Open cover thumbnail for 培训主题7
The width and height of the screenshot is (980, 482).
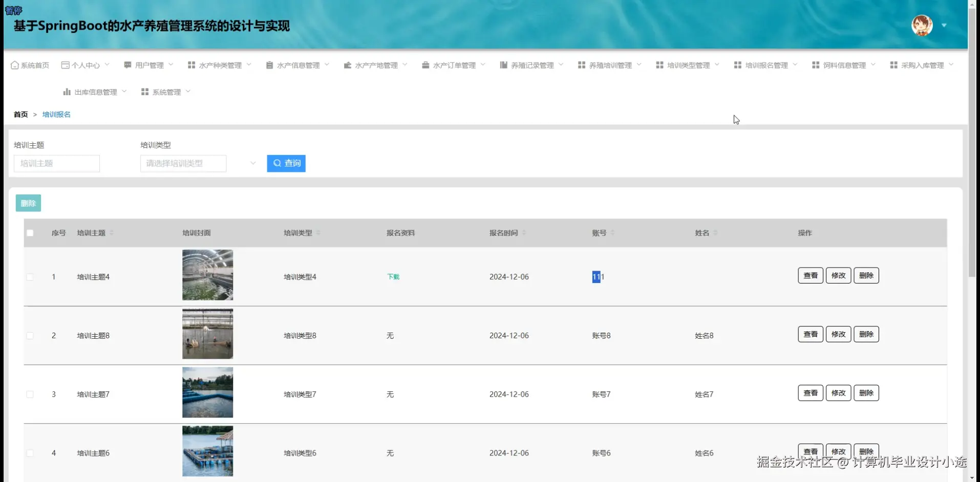(207, 392)
